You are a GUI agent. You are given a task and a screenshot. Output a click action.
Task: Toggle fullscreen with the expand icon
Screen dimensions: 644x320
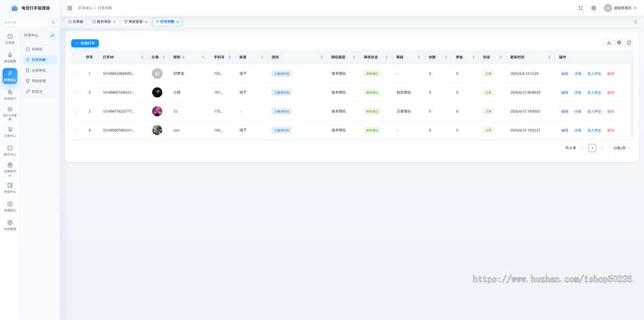580,8
